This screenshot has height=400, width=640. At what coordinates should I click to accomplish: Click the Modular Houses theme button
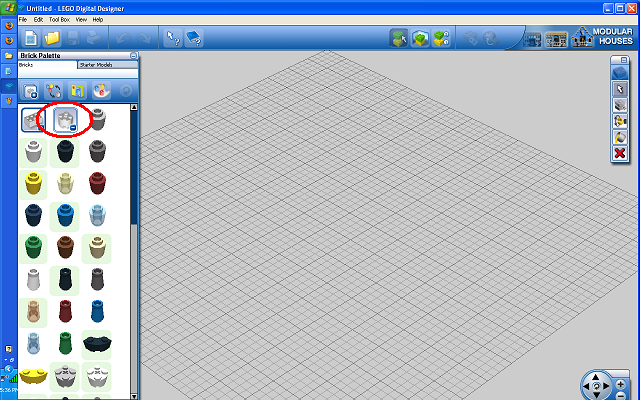coord(602,37)
